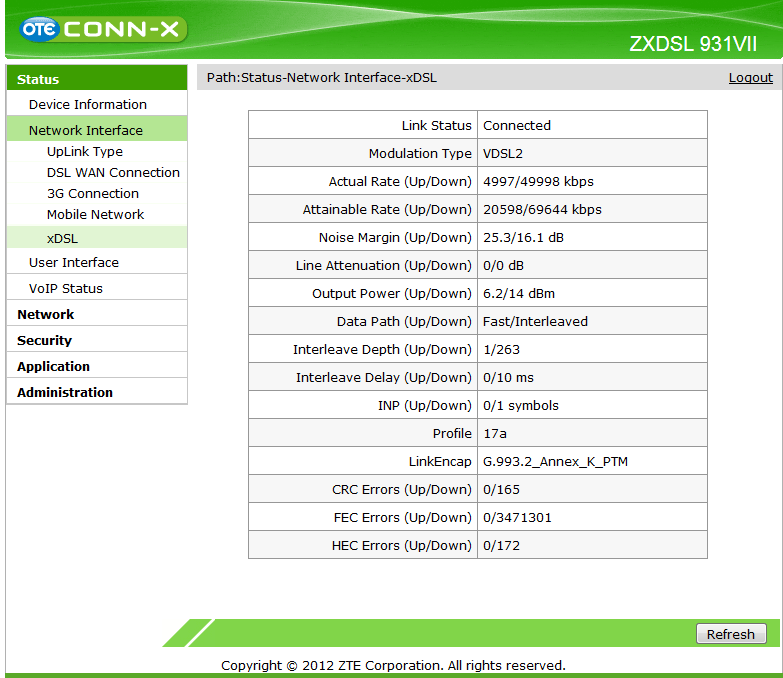This screenshot has width=783, height=678.
Task: Open the Application menu
Action: coord(53,366)
